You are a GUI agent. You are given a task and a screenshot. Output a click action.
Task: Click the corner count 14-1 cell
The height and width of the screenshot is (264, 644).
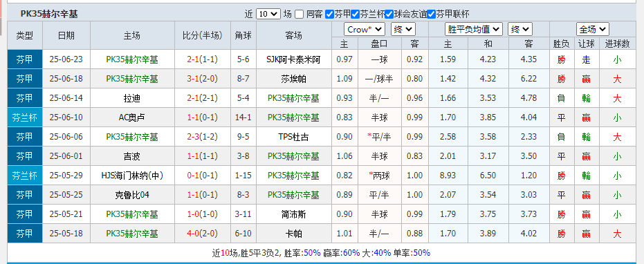click(x=243, y=117)
